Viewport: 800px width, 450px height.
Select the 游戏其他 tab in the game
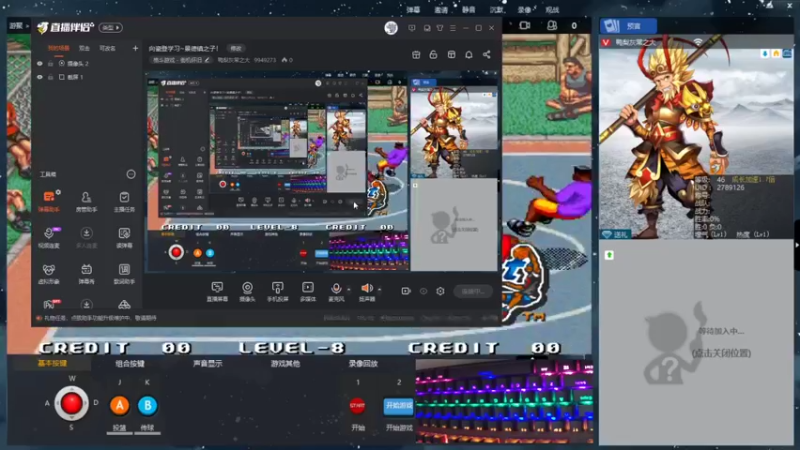click(285, 363)
